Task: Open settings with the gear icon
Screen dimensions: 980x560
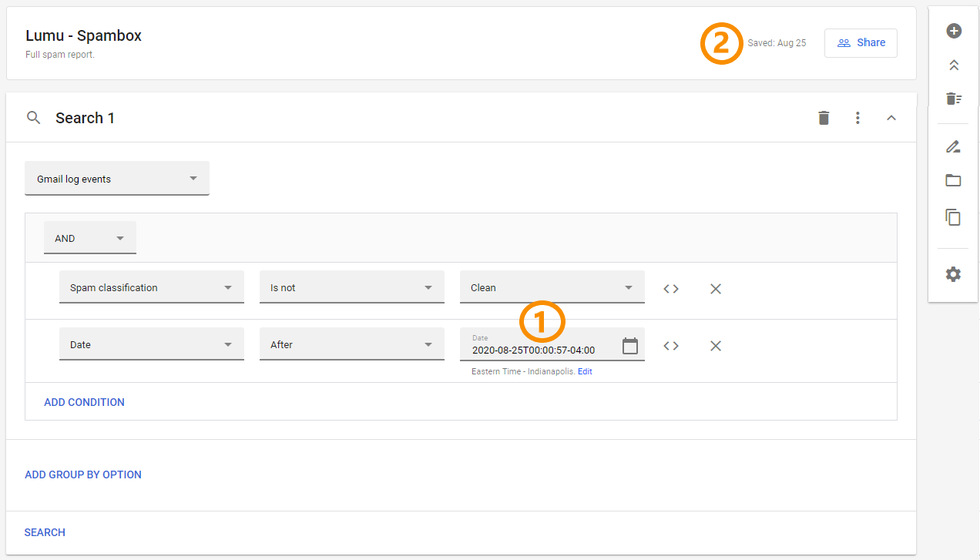Action: 953,274
